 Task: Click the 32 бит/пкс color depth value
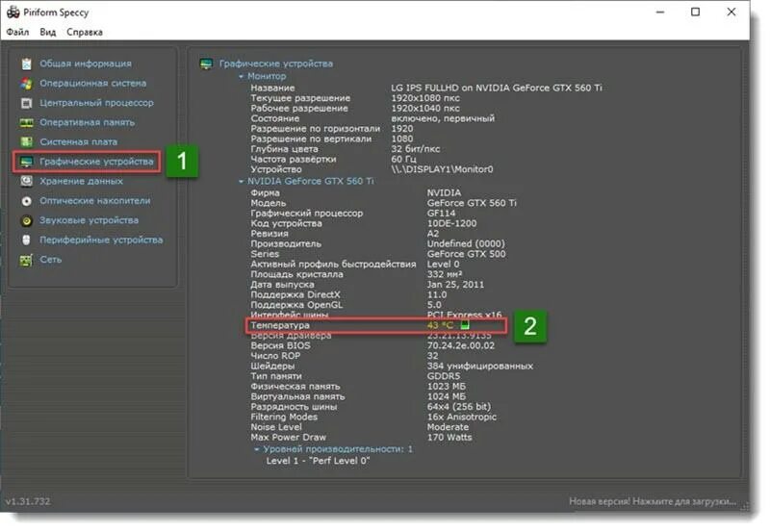pyautogui.click(x=416, y=149)
